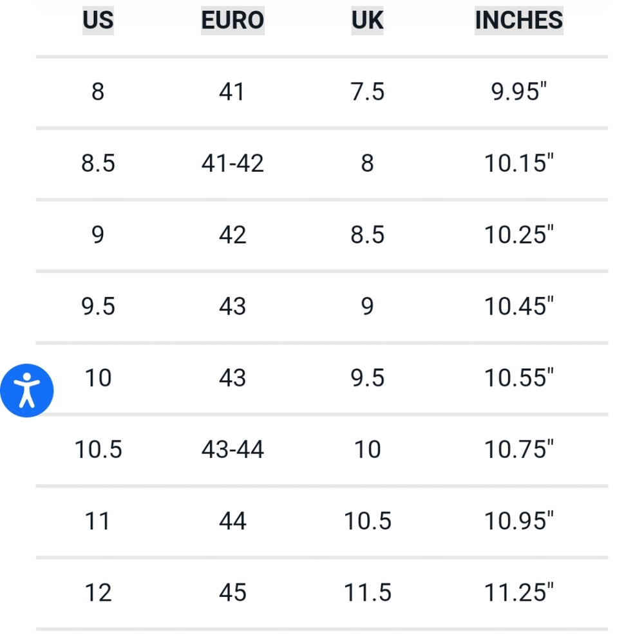Click UK size 11.5 cell
The width and height of the screenshot is (644, 644).
pos(367,592)
